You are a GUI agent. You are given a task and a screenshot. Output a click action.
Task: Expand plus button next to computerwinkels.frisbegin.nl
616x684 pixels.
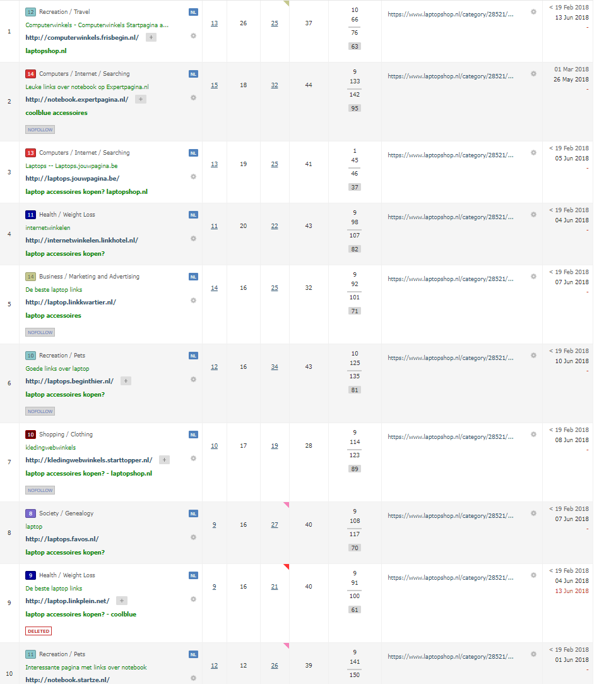[151, 37]
